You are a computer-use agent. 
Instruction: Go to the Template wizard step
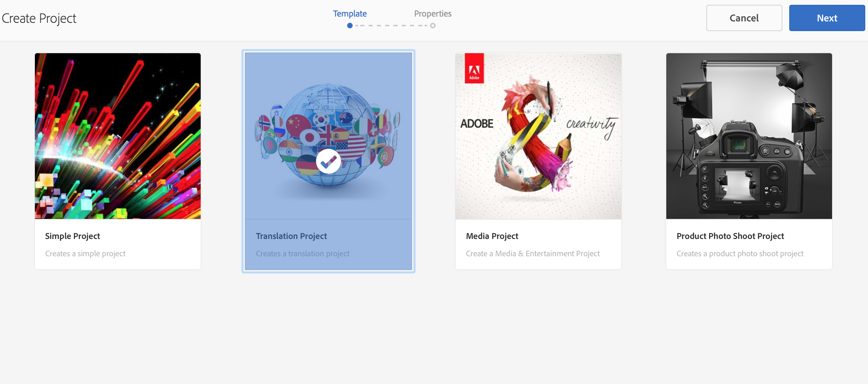(350, 14)
